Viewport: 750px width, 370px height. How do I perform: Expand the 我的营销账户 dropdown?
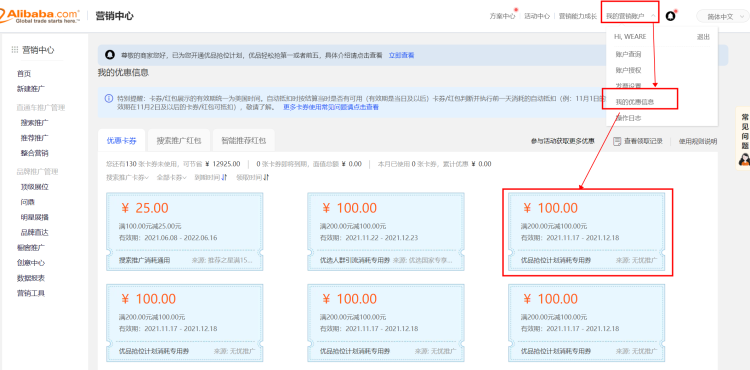tap(630, 16)
